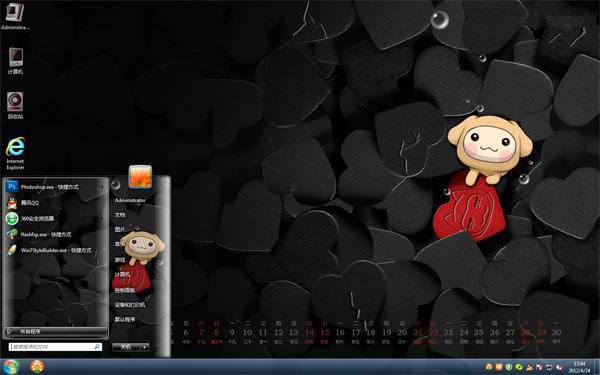The width and height of the screenshot is (600, 375).
Task: Launch Internet Explorer from the desktop
Action: click(x=15, y=153)
